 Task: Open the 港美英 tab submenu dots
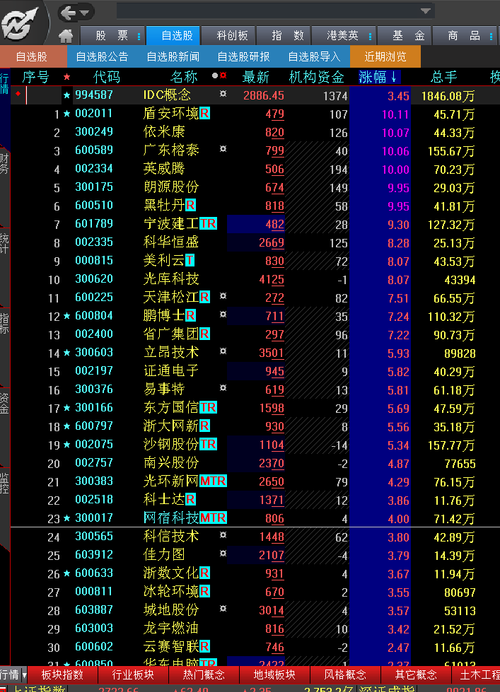click(x=370, y=36)
